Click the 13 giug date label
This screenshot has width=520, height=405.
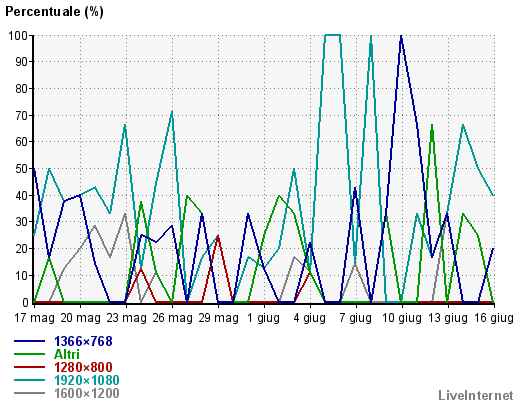448,318
